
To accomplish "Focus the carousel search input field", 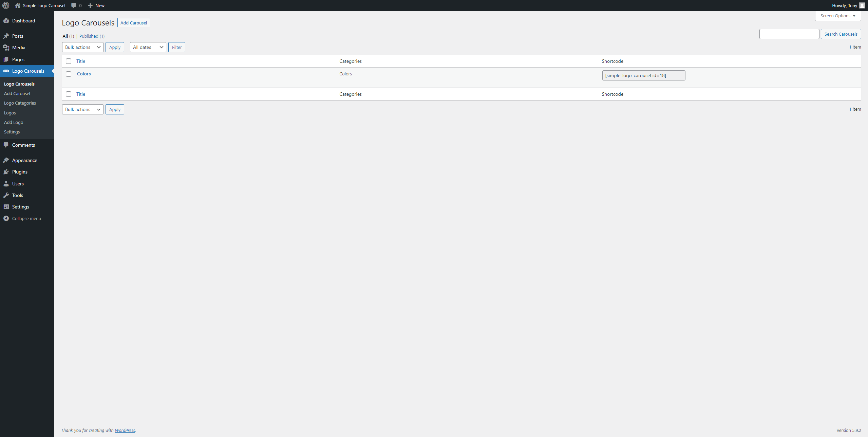I will coord(789,34).
